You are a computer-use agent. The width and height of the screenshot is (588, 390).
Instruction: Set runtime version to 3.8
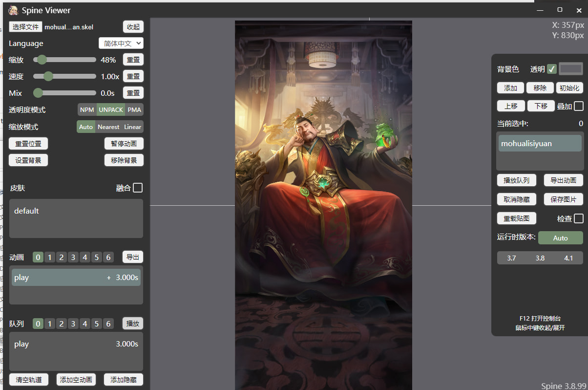(540, 258)
